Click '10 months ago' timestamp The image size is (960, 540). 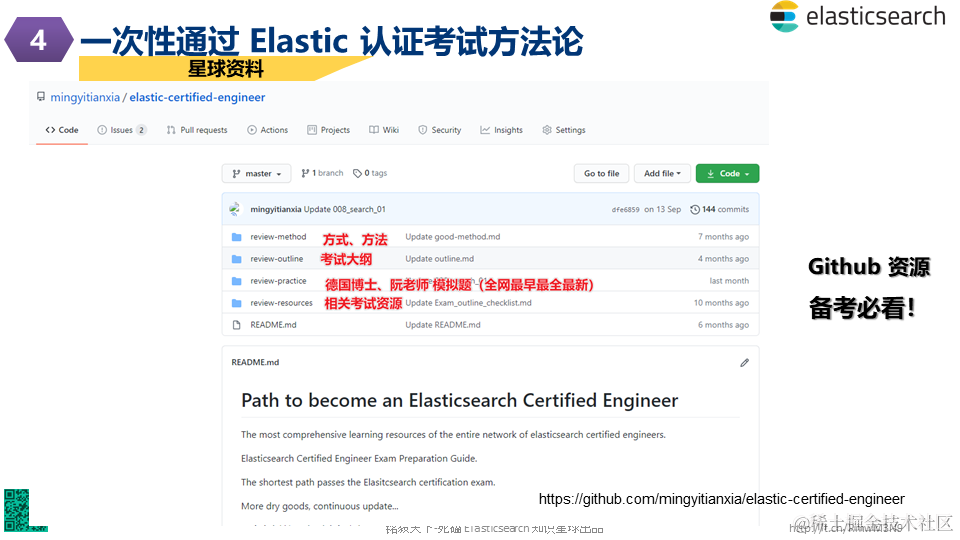[721, 303]
